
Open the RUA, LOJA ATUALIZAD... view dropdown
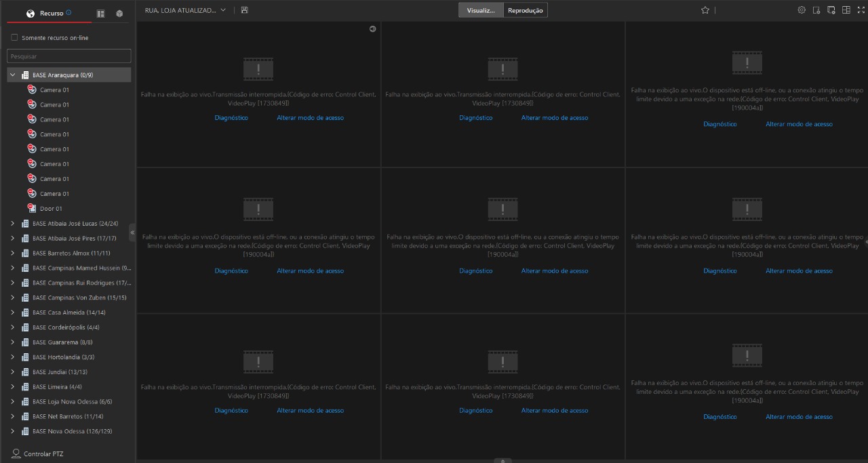222,10
